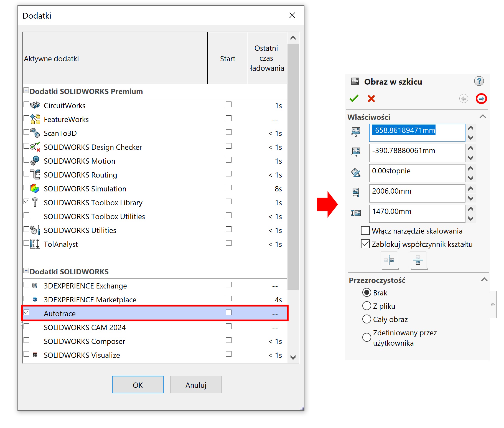Viewport: 504px width, 428px height.
Task: Click the Back arrow in Obraz w szkicu
Action: coord(464,98)
